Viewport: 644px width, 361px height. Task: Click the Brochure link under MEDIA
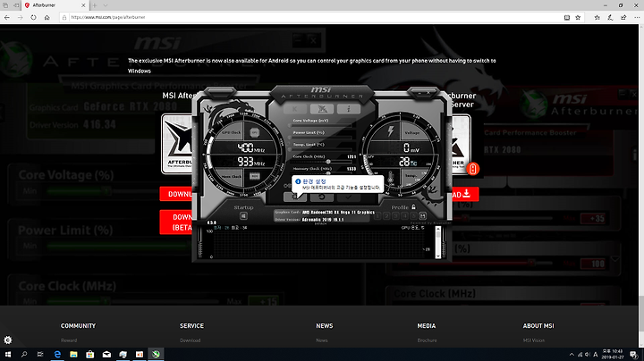[428, 340]
